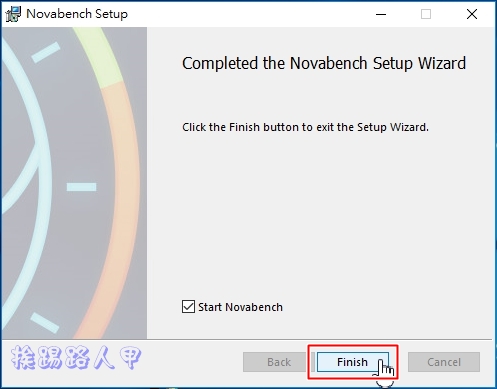The width and height of the screenshot is (497, 389).
Task: Click the horizontal light-blue tick mark
Action: point(81,187)
